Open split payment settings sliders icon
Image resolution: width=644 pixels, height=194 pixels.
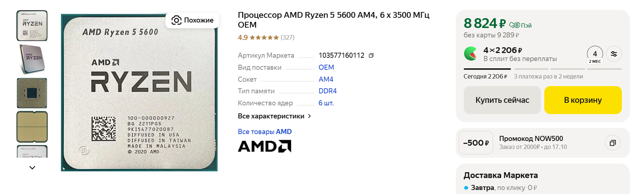point(614,54)
